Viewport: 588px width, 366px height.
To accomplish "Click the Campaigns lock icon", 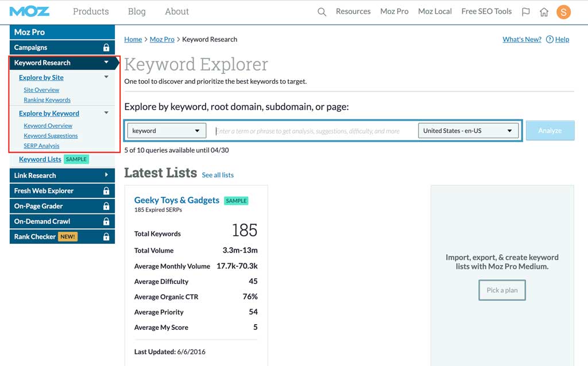I will (106, 48).
